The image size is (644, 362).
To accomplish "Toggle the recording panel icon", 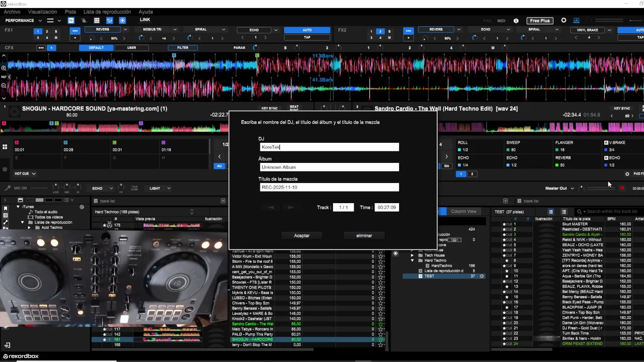I will (x=122, y=21).
